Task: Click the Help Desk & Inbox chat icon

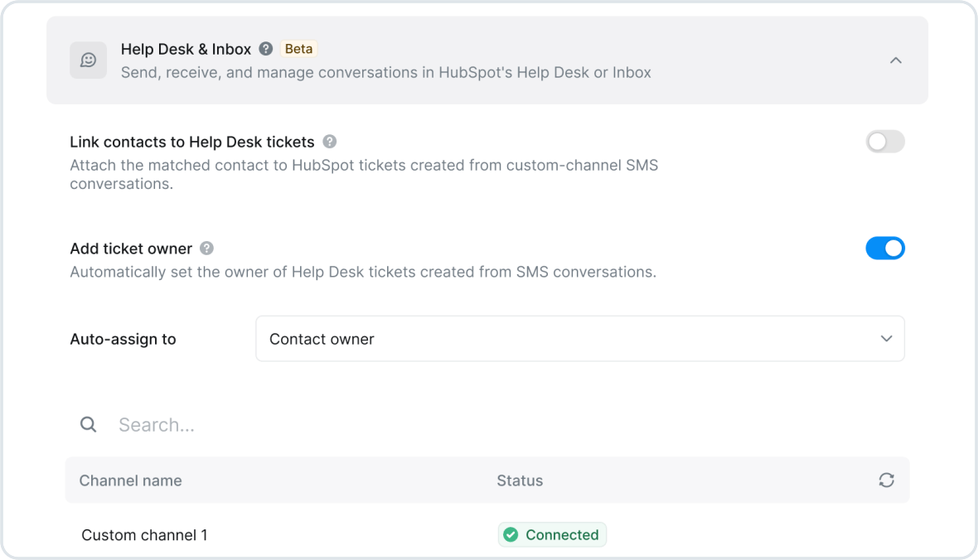Action: point(88,60)
